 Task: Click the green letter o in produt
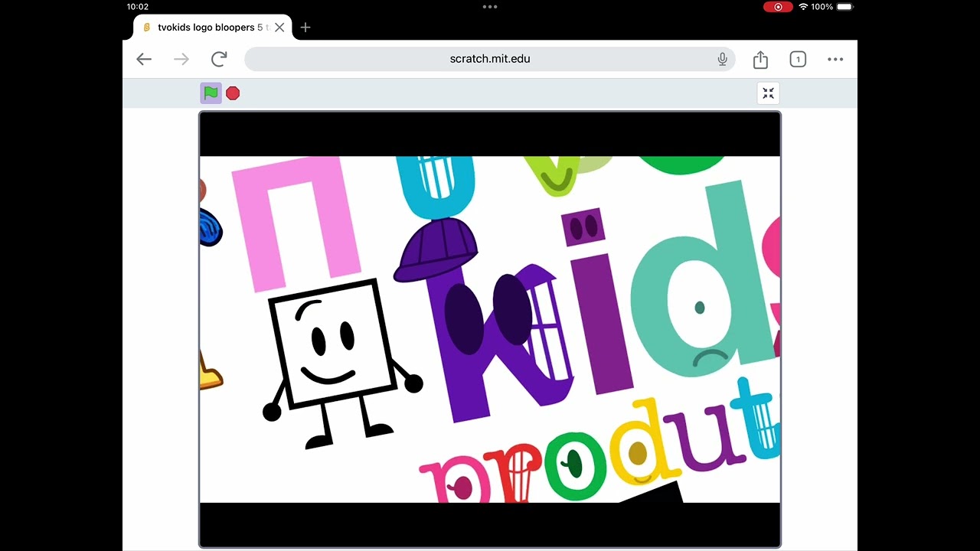[576, 467]
